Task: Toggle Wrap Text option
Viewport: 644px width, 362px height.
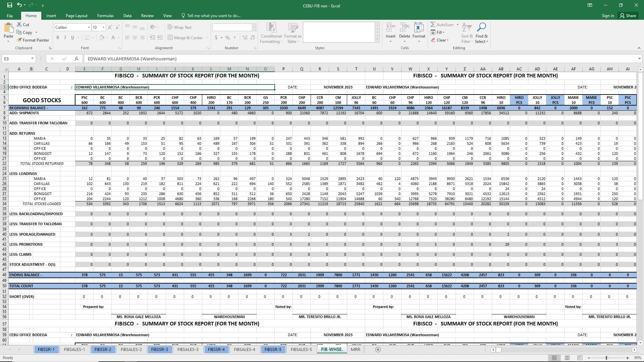Action: click(x=179, y=27)
